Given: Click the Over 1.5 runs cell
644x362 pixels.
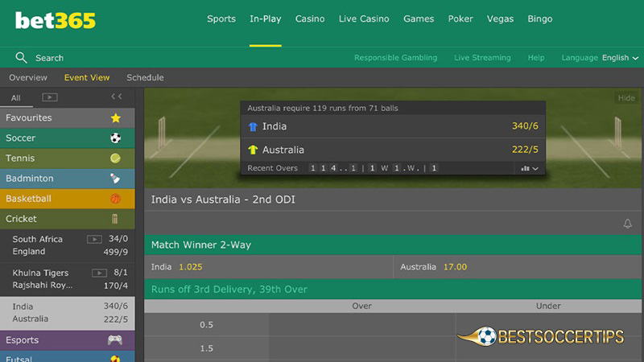Looking at the screenshot, I should click(362, 348).
